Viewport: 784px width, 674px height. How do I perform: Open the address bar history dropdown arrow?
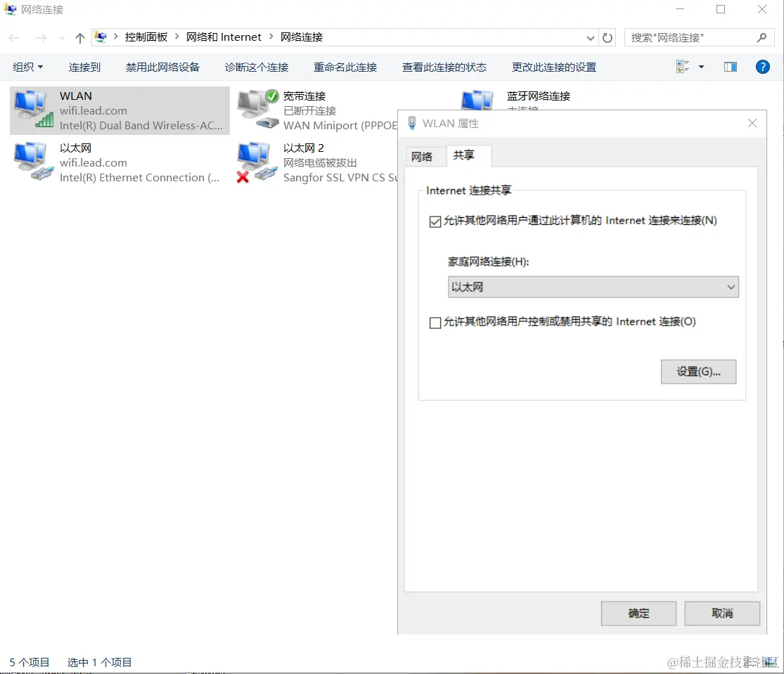pos(591,37)
